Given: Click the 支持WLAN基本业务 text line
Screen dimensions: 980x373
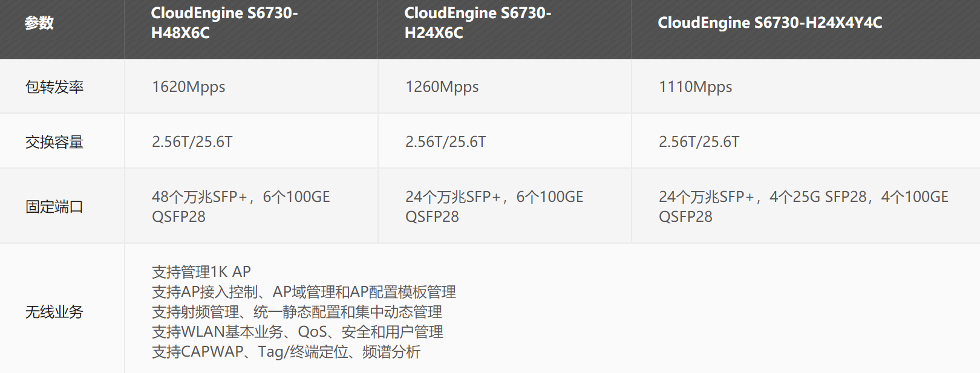Looking at the screenshot, I should pos(297,332).
